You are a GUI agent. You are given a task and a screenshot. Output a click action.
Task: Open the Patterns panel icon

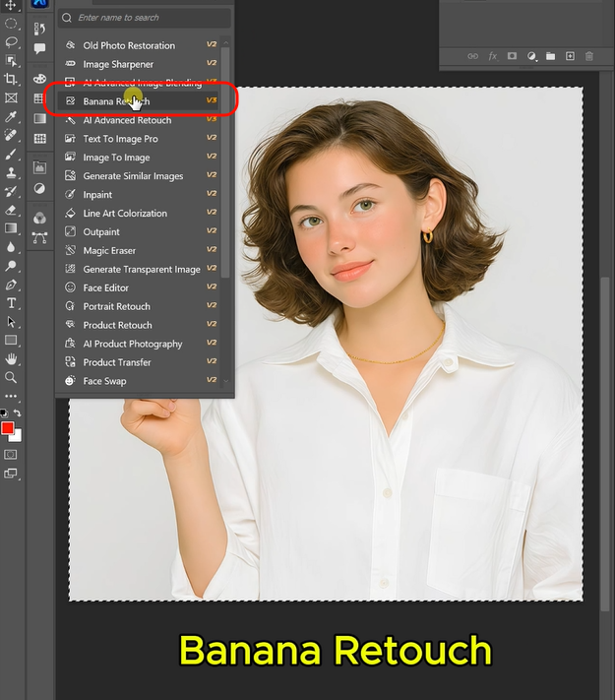(39, 139)
